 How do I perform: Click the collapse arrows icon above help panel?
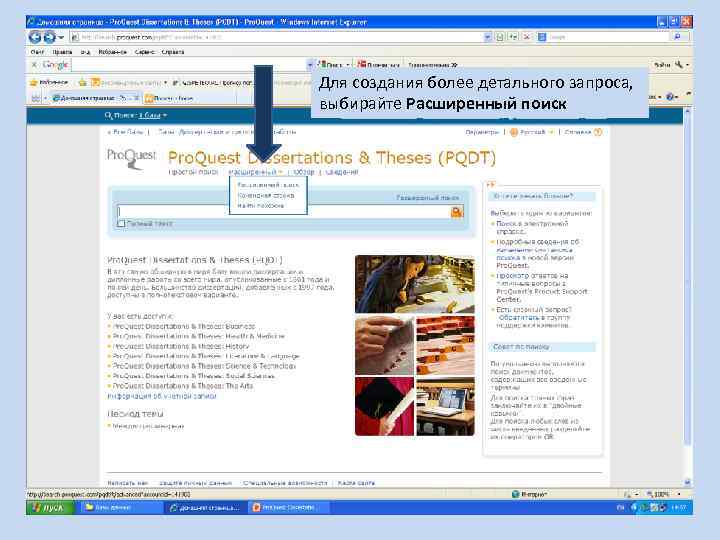(x=490, y=185)
